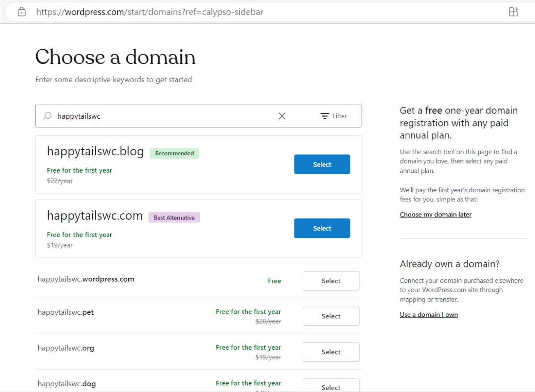Click the Free label beside happytailswc.wordpress.com
Screen dimensions: 535x392
pos(274,281)
